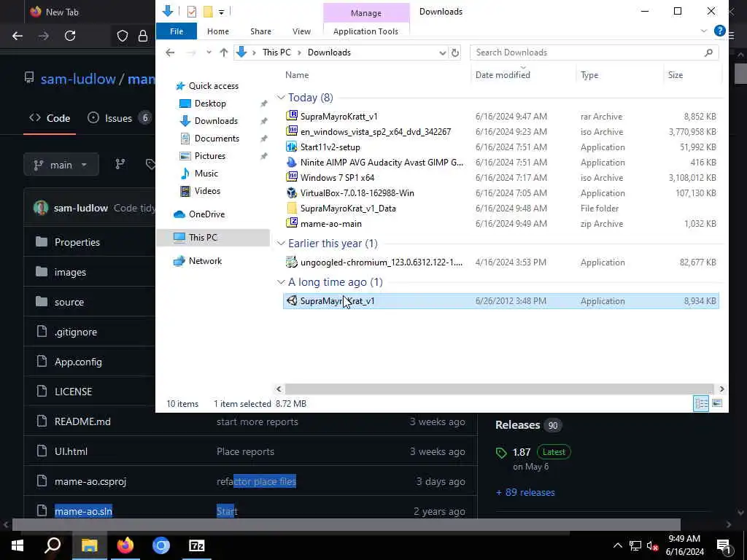
Task: Select Network in navigation pane
Action: click(x=205, y=261)
